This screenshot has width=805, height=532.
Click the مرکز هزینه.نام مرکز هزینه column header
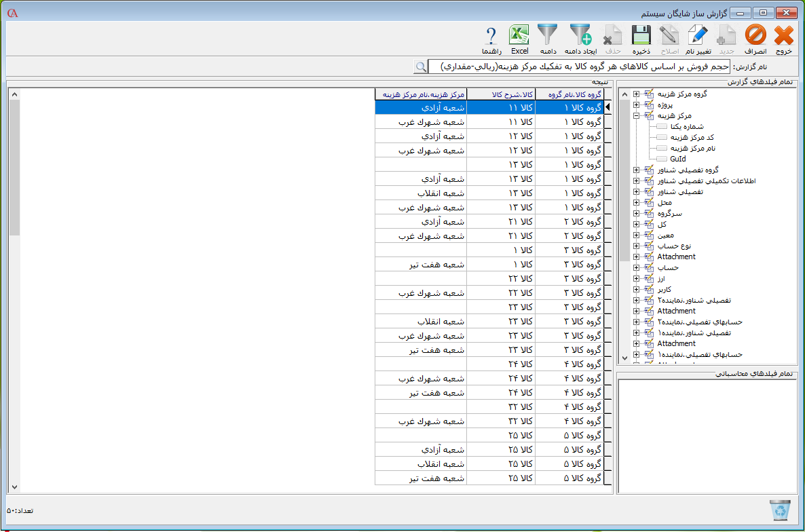click(x=421, y=94)
